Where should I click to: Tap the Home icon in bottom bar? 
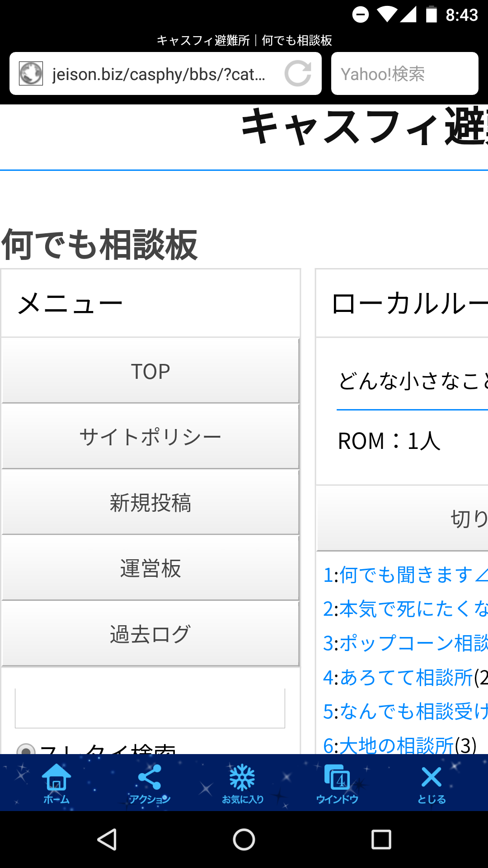click(x=56, y=783)
